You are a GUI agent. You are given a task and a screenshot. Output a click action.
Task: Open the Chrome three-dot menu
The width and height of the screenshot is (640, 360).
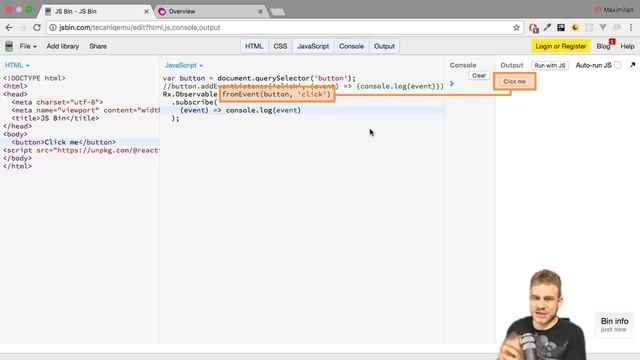pyautogui.click(x=631, y=28)
